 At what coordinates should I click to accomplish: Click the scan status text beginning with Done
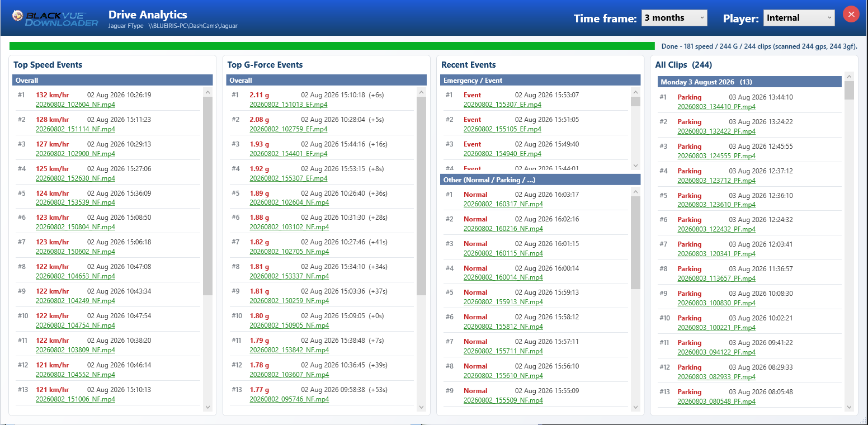pos(759,46)
